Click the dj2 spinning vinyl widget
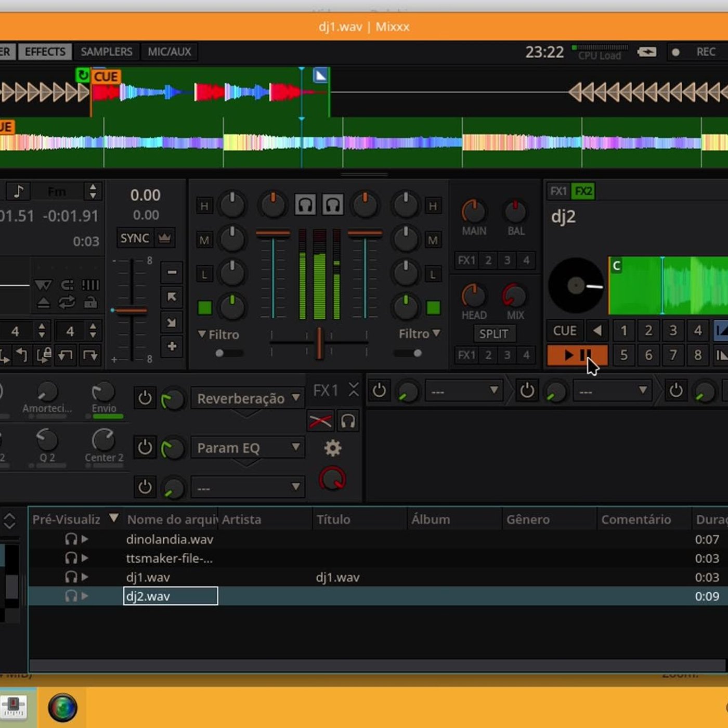This screenshot has width=728, height=728. point(576,285)
